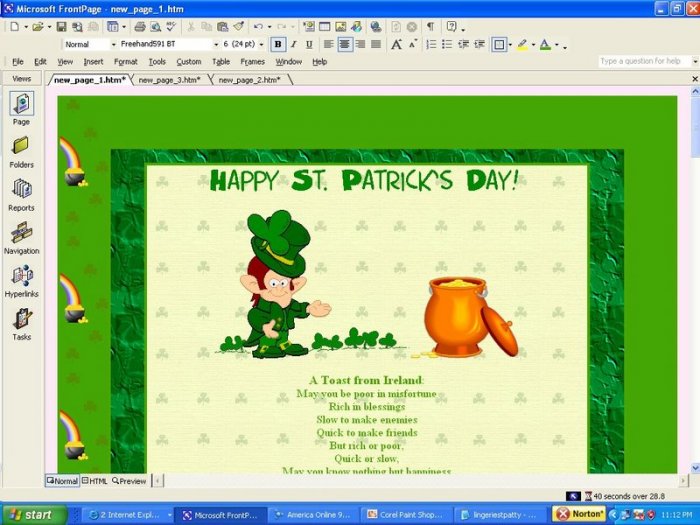
Task: Click the Drawing toolbar icon
Action: [356, 27]
